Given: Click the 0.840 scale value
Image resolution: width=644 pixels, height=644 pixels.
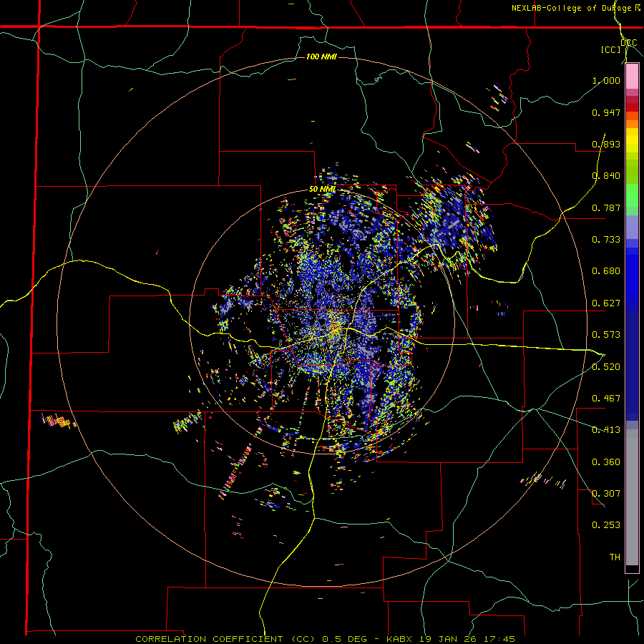Looking at the screenshot, I should tap(606, 176).
